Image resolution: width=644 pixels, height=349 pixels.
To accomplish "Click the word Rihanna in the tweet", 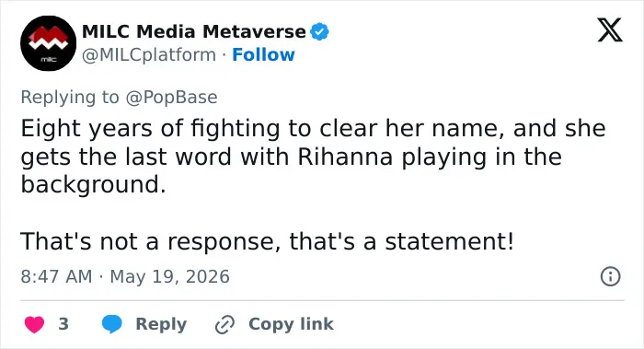I will [x=345, y=157].
